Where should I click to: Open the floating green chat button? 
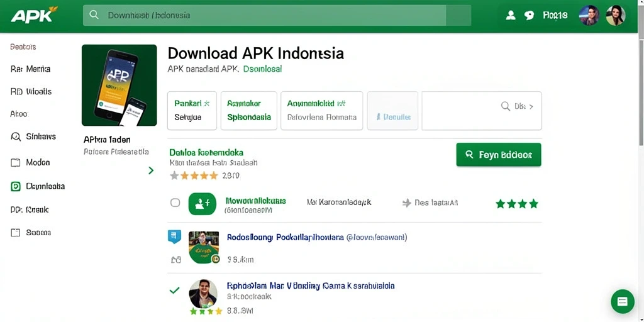622,301
